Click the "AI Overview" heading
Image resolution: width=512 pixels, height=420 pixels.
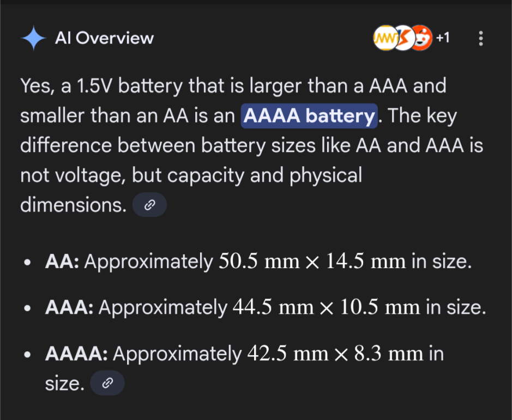[104, 38]
